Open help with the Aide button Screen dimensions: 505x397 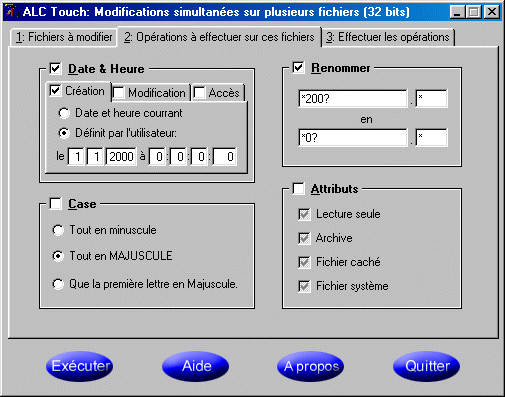(x=196, y=366)
